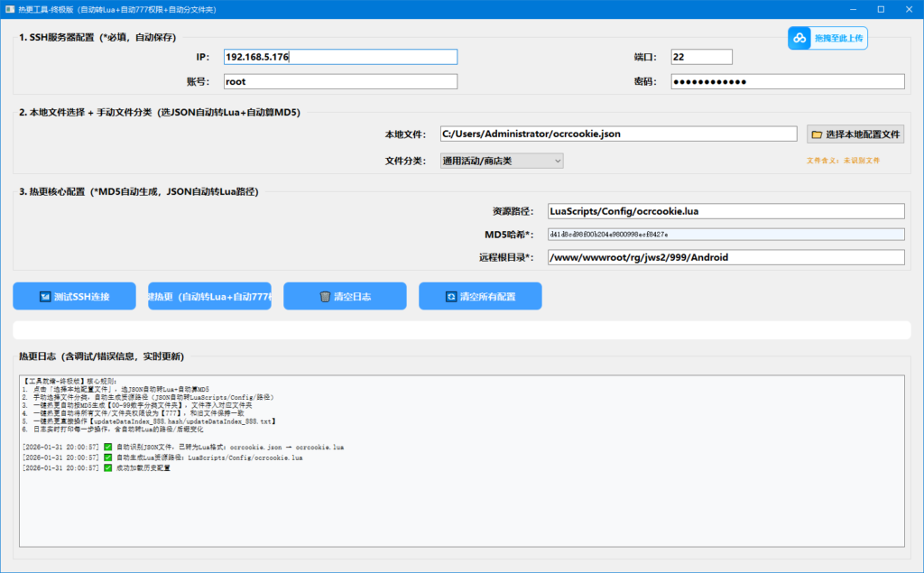924x573 pixels.
Task: Click the cloud upload icon at top right
Action: coord(799,38)
